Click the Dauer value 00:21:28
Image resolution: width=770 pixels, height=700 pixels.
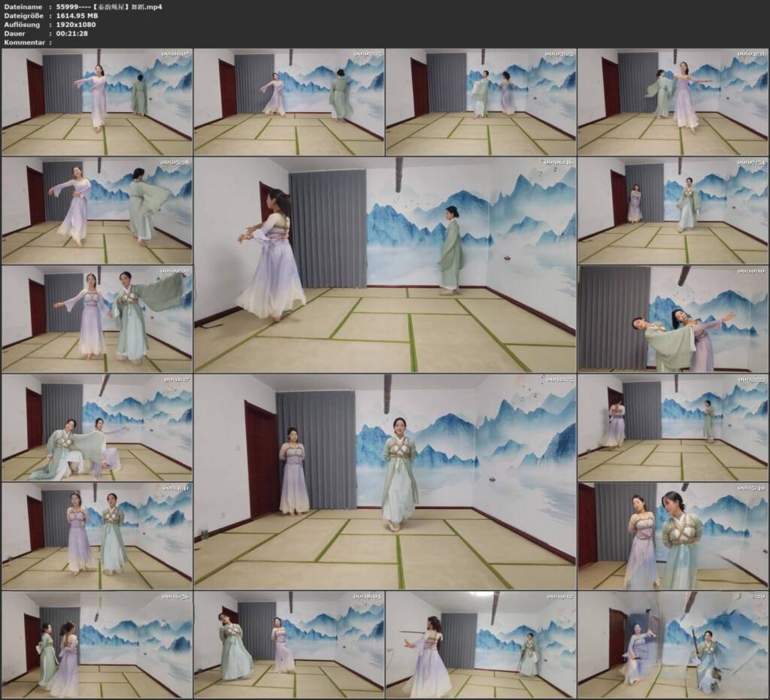pyautogui.click(x=71, y=33)
